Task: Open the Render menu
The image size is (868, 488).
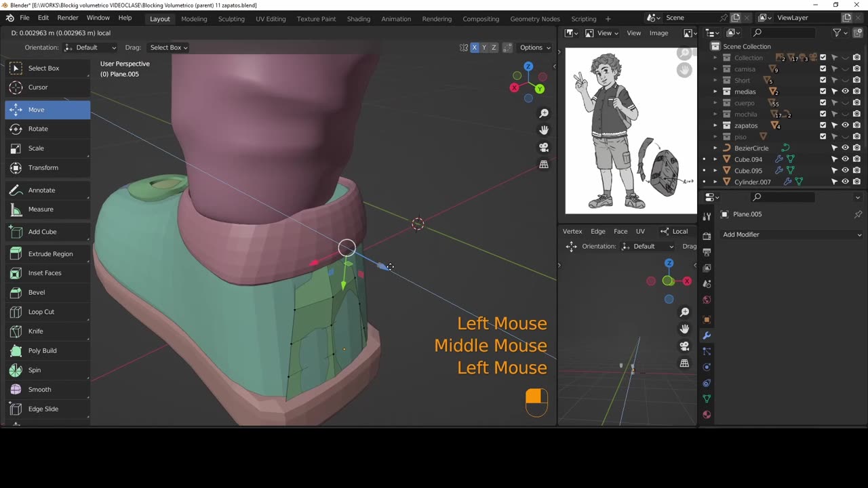Action: point(68,18)
